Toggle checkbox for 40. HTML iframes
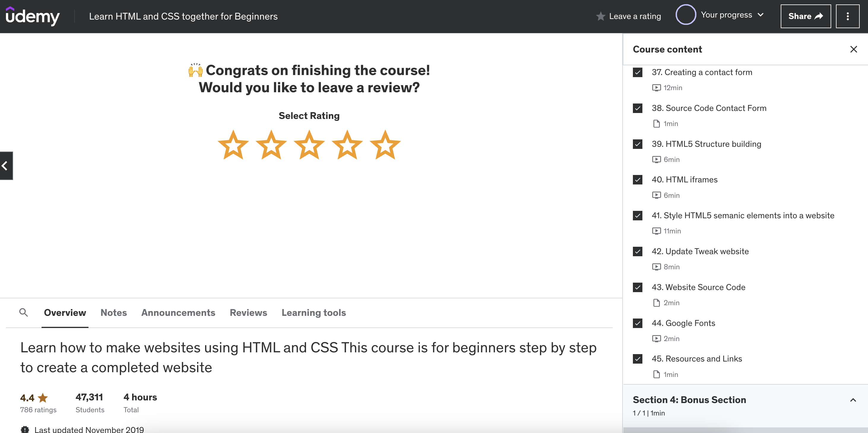Viewport: 868px width, 433px height. pyautogui.click(x=637, y=180)
